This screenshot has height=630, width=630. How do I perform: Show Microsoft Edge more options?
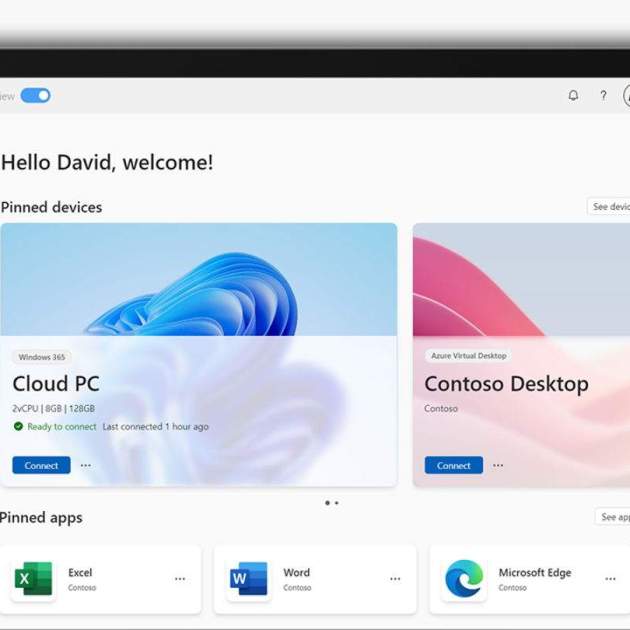click(x=610, y=579)
